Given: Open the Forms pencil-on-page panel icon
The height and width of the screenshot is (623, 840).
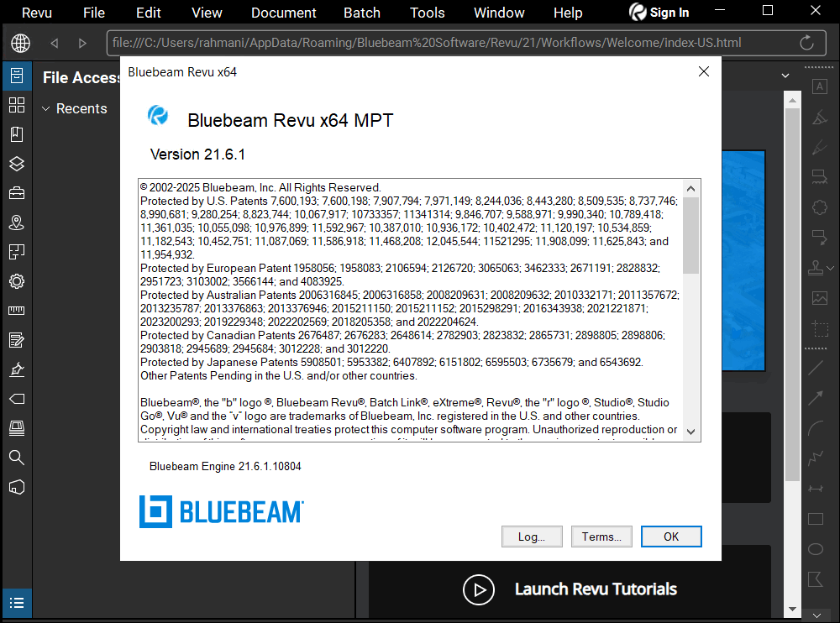Looking at the screenshot, I should coord(17,340).
